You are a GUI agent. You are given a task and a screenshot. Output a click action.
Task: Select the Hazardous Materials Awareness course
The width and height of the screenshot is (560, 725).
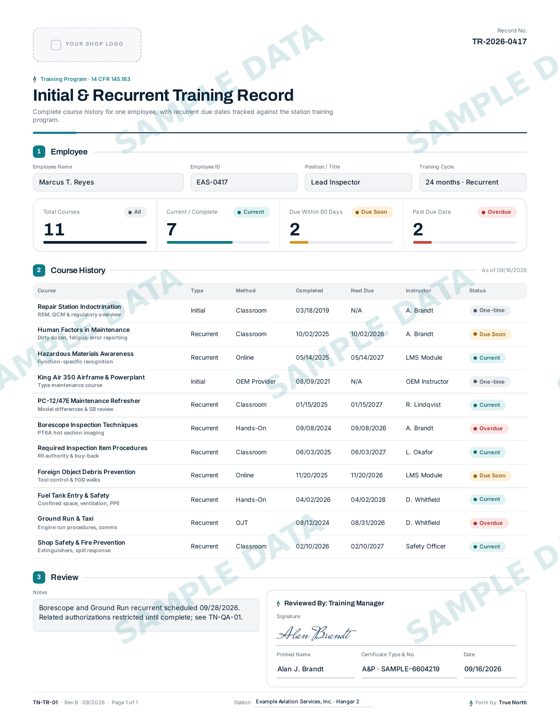(x=280, y=357)
